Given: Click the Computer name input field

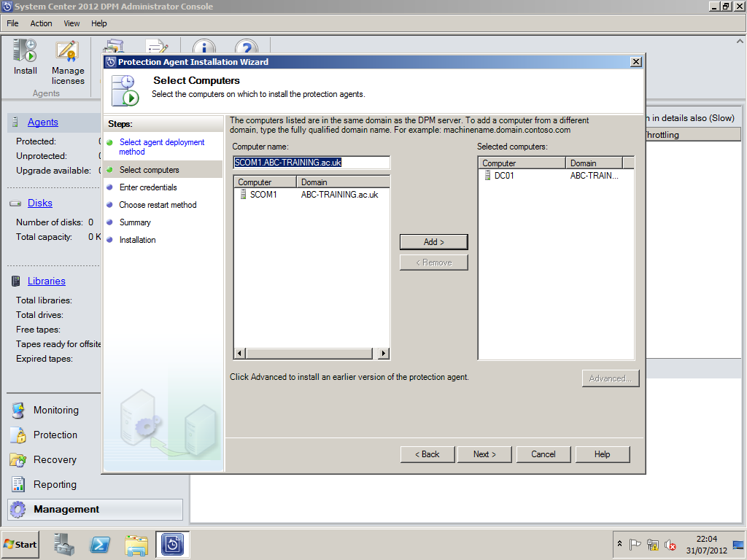Looking at the screenshot, I should click(311, 163).
